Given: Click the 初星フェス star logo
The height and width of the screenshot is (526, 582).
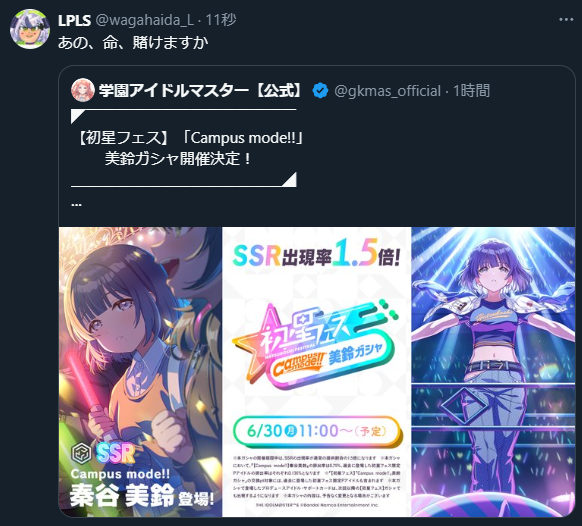Looking at the screenshot, I should (315, 343).
